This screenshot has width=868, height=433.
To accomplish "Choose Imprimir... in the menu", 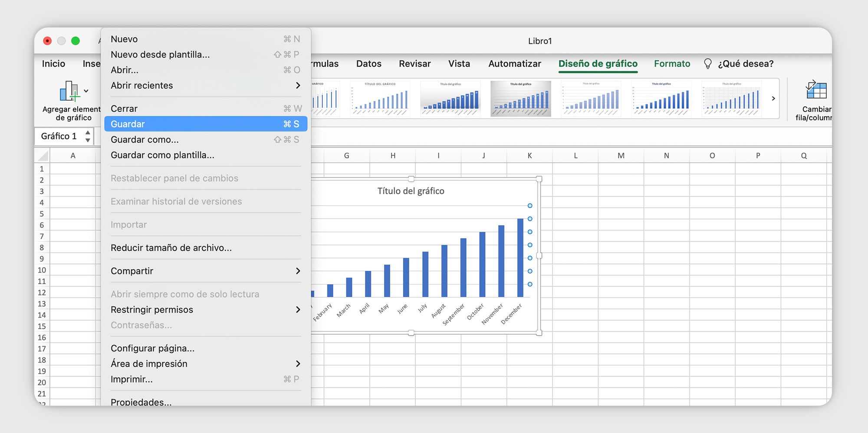I will 206,379.
